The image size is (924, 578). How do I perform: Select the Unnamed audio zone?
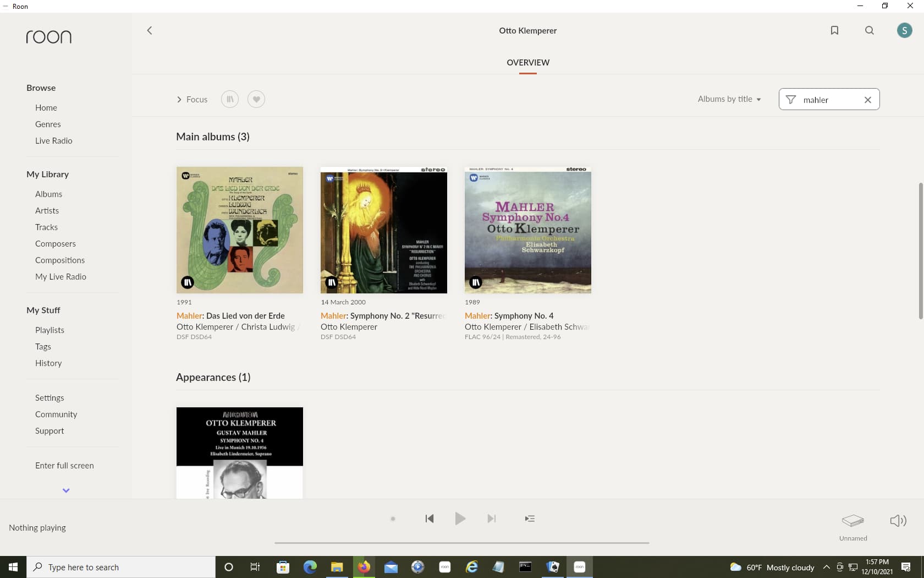click(x=853, y=526)
